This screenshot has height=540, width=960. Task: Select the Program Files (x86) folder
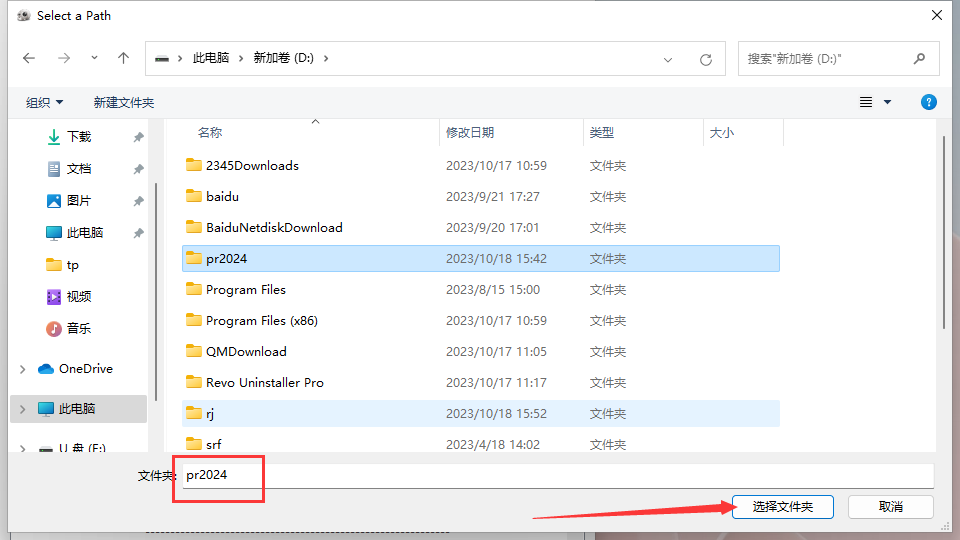point(481,321)
